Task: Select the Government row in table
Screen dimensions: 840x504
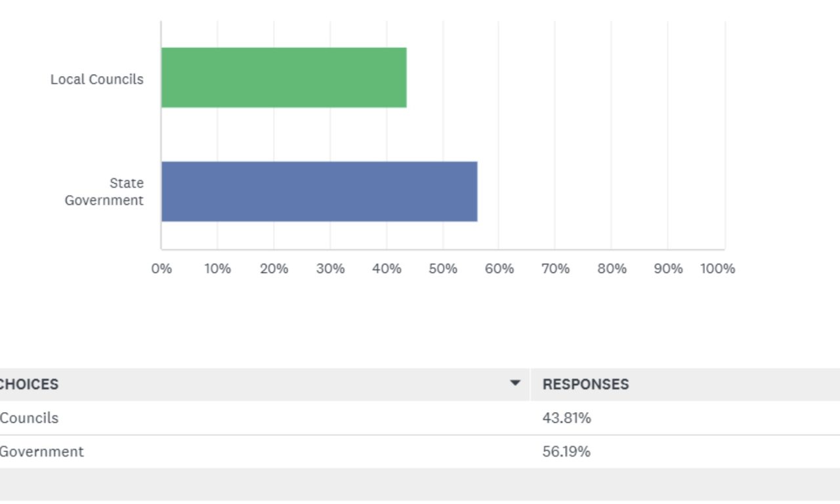Action: (42, 451)
